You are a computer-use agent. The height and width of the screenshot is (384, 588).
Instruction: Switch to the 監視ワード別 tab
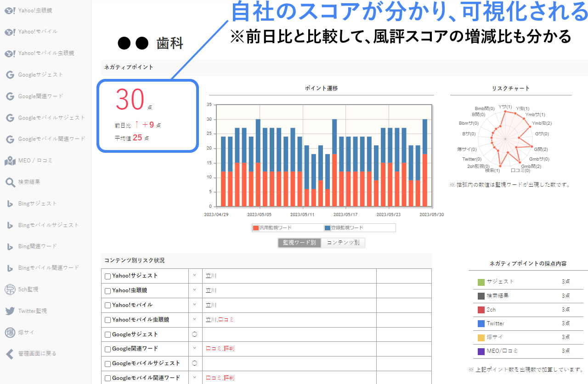pyautogui.click(x=300, y=243)
